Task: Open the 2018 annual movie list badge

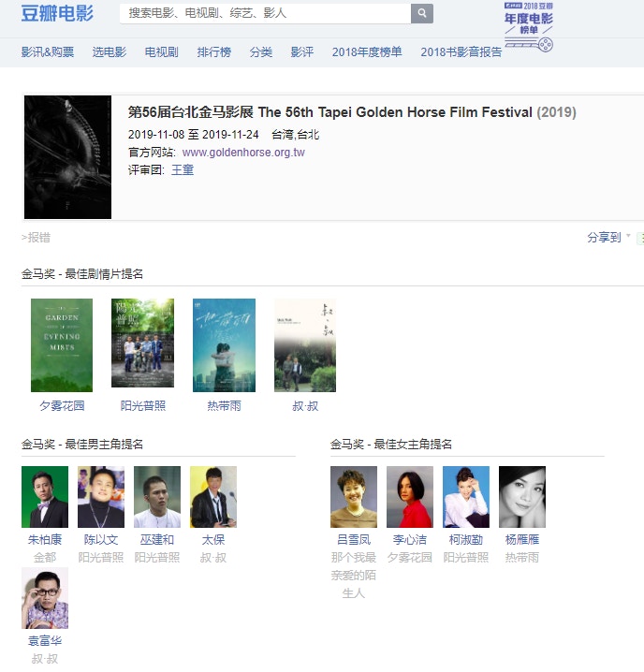Action: click(x=528, y=26)
